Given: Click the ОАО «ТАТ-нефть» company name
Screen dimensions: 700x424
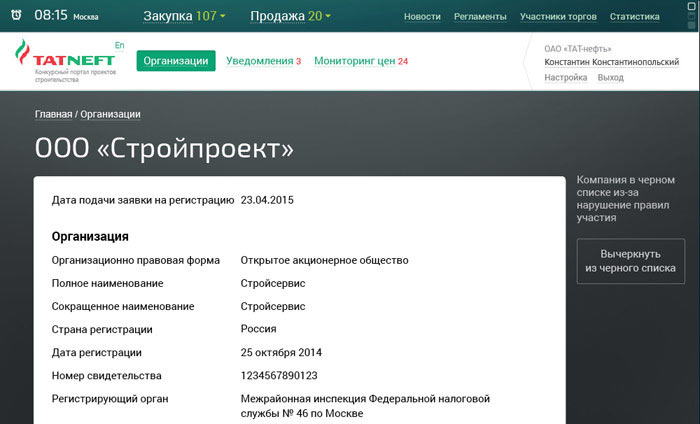Looking at the screenshot, I should (x=578, y=48).
